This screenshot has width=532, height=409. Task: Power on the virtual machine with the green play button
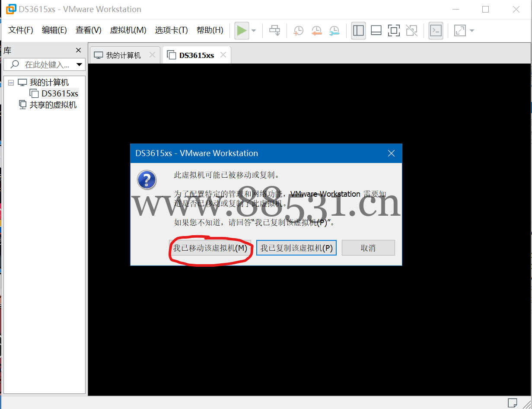point(242,31)
